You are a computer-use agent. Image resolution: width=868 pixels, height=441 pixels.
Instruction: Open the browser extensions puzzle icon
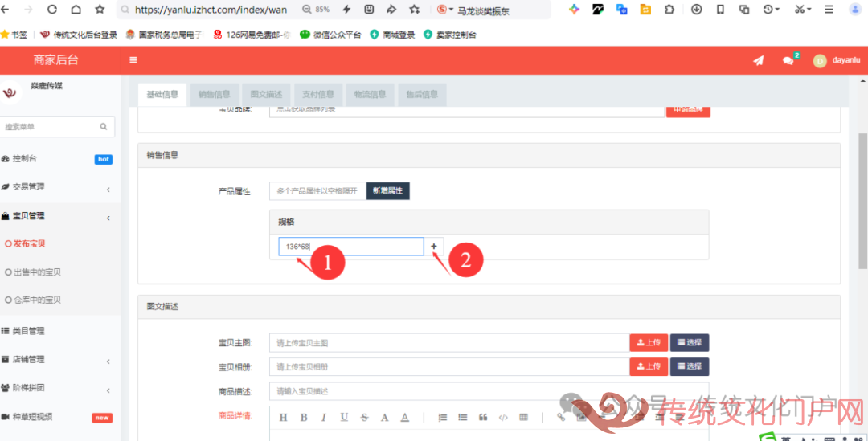point(669,10)
